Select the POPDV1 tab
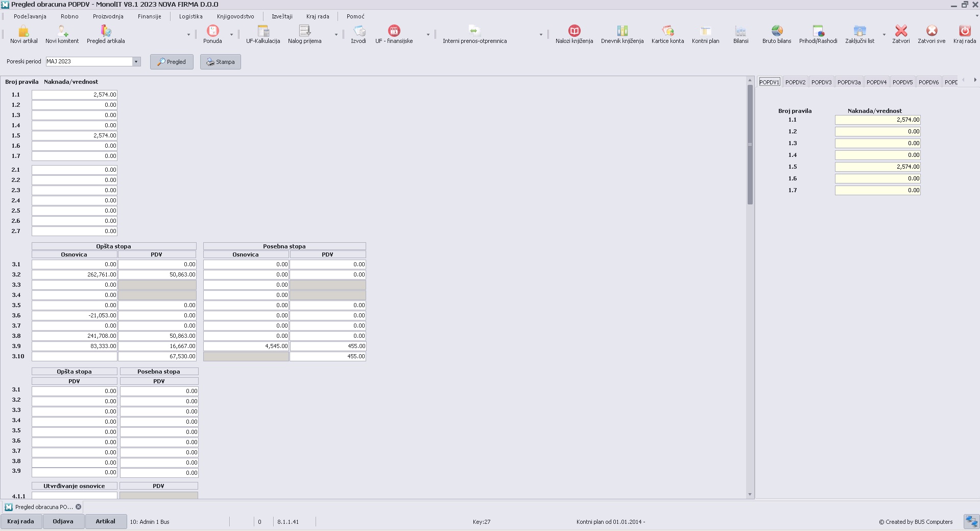This screenshot has width=980, height=531. 769,82
